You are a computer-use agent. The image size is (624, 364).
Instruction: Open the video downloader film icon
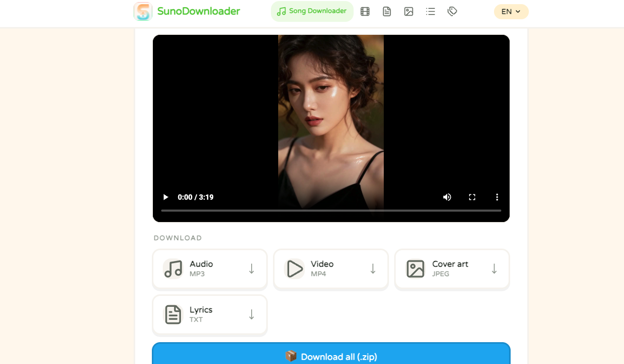(365, 11)
